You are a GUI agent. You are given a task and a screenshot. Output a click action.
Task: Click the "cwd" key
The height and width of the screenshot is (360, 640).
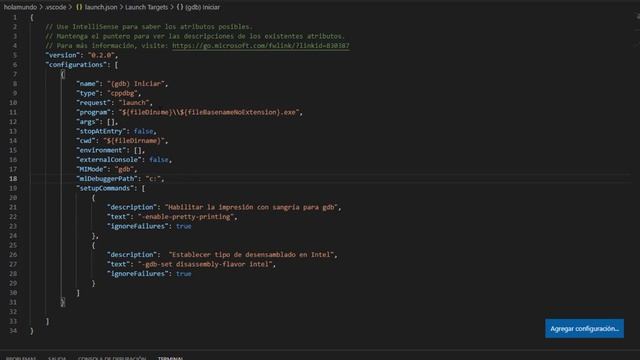(x=86, y=140)
